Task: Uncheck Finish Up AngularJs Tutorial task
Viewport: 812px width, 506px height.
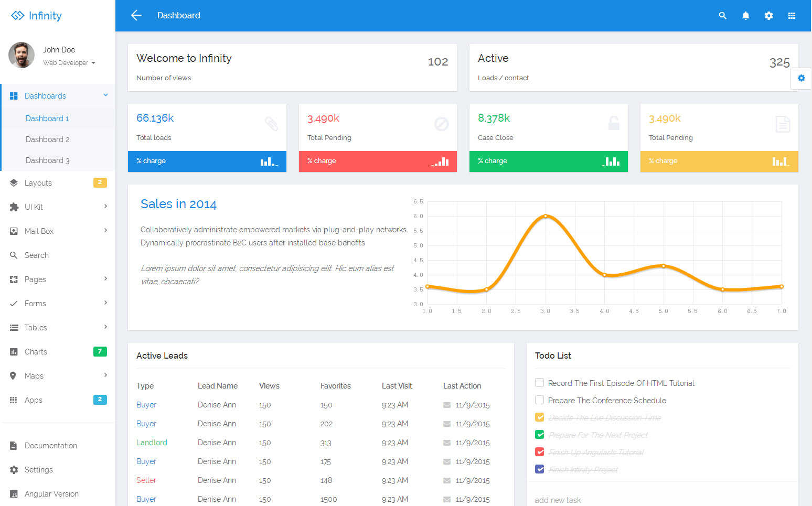Action: [539, 452]
